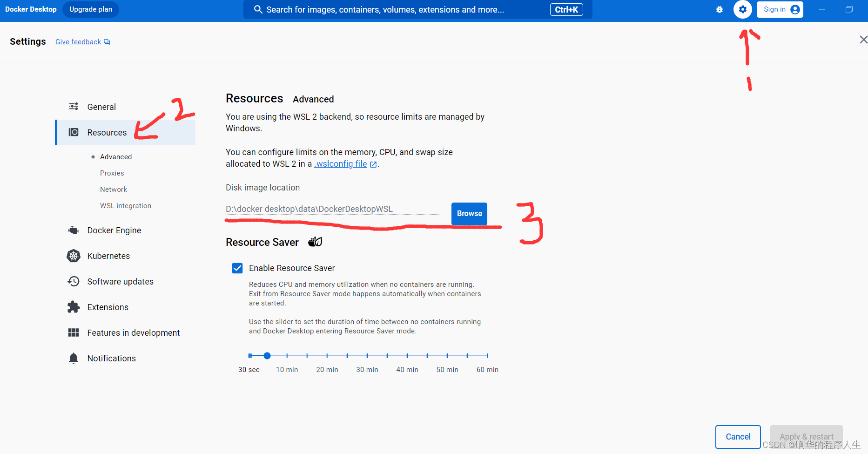
Task: Click Apply & restart button
Action: tap(807, 437)
